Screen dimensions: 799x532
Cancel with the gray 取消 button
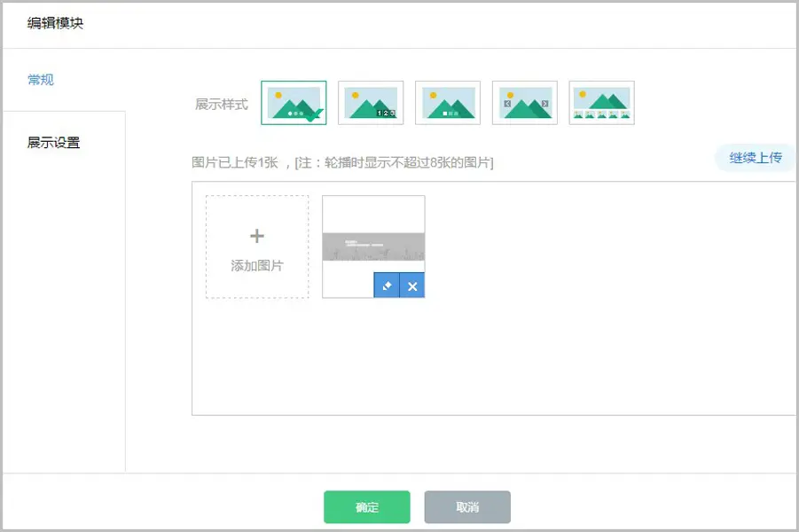tap(467, 507)
